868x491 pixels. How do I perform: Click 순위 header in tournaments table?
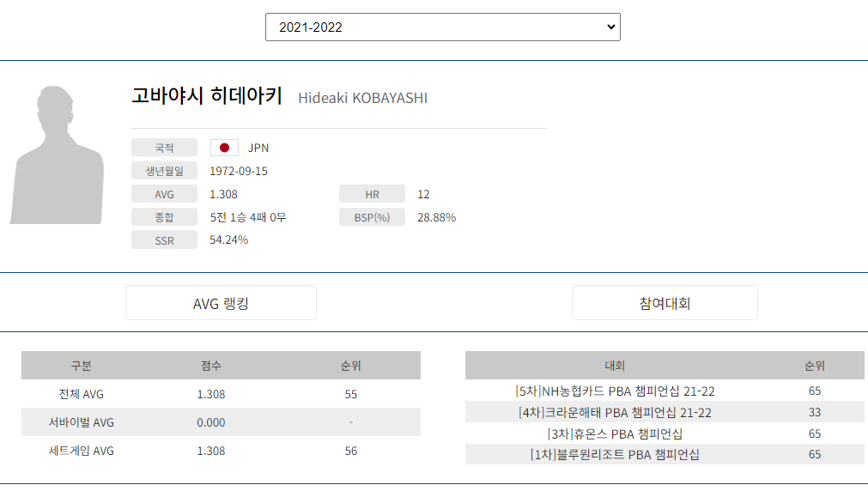point(814,366)
